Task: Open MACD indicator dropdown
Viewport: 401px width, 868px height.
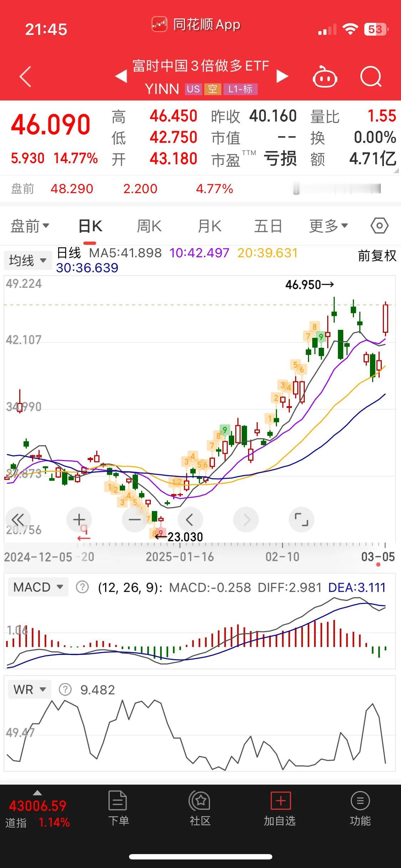Action: tap(38, 587)
